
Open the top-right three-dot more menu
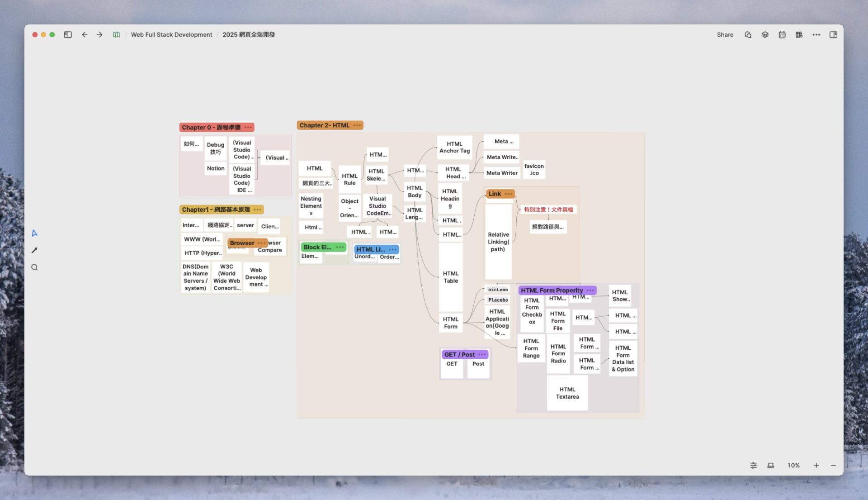[816, 35]
